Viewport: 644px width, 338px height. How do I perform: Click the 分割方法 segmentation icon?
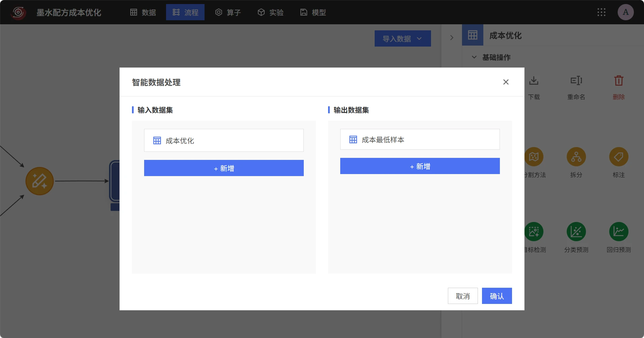[534, 157]
